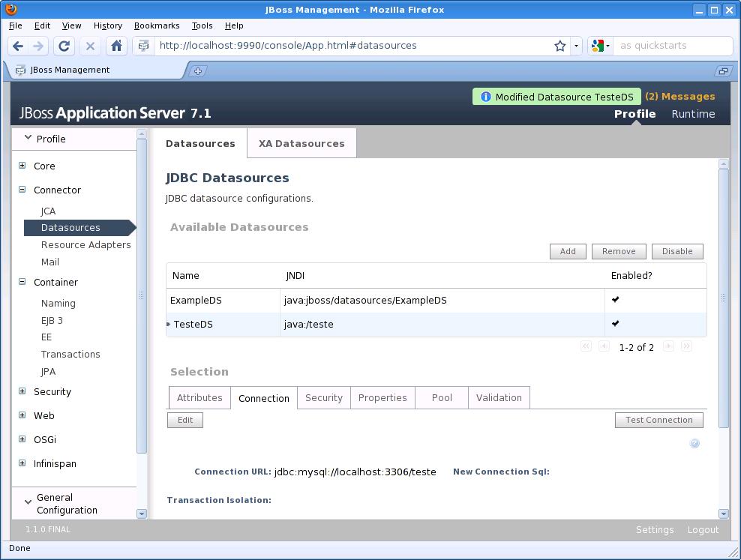Open the View menu
The width and height of the screenshot is (741, 560).
[x=71, y=25]
